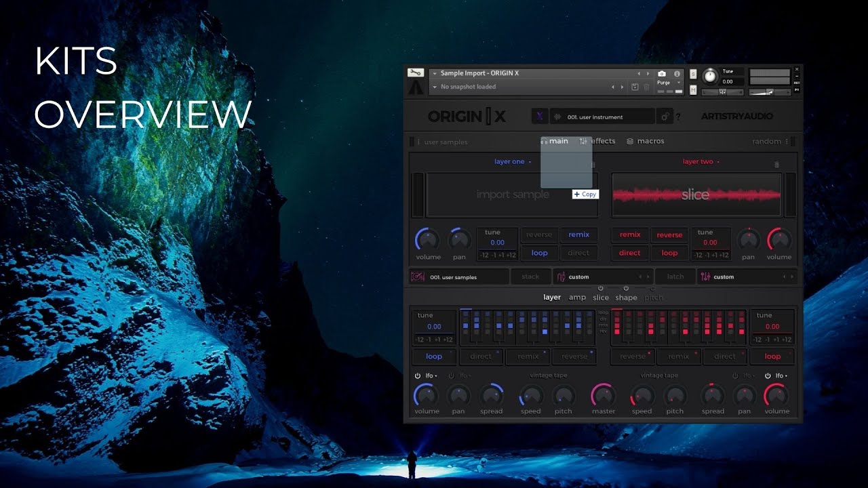The image size is (868, 488).
Task: Open layer one volume lfo dropdown
Action: pyautogui.click(x=431, y=375)
